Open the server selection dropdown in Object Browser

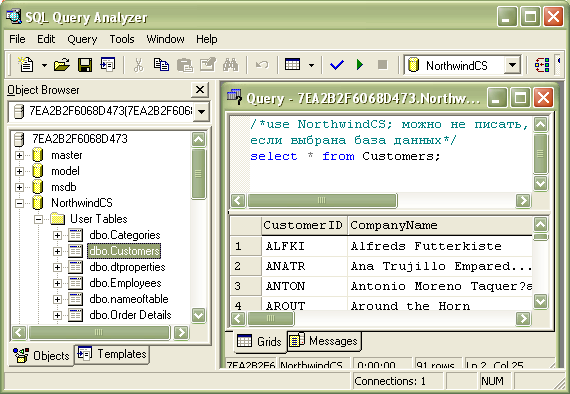(201, 111)
